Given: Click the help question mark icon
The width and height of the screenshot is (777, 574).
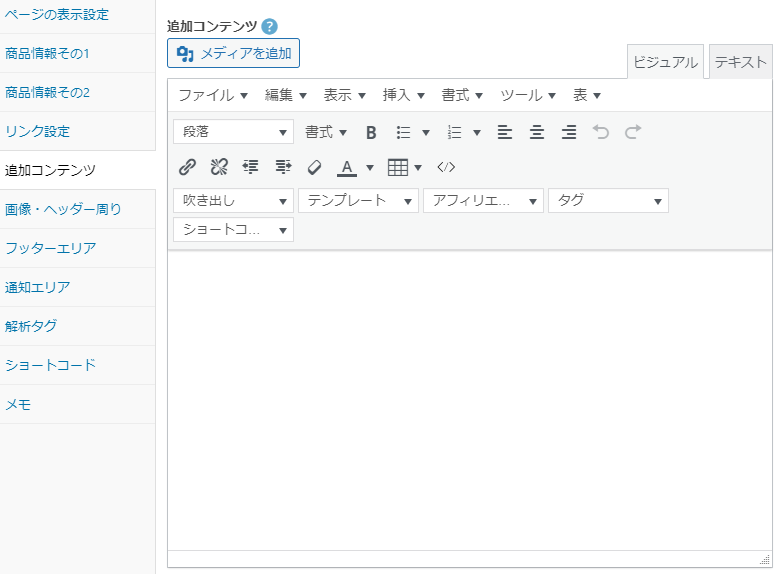Looking at the screenshot, I should pyautogui.click(x=269, y=26).
